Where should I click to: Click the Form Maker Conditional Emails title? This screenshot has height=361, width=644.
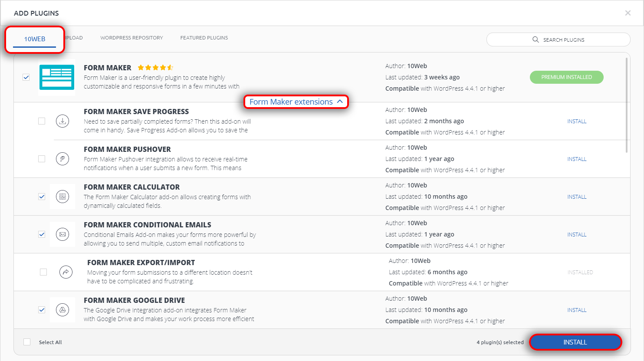148,225
